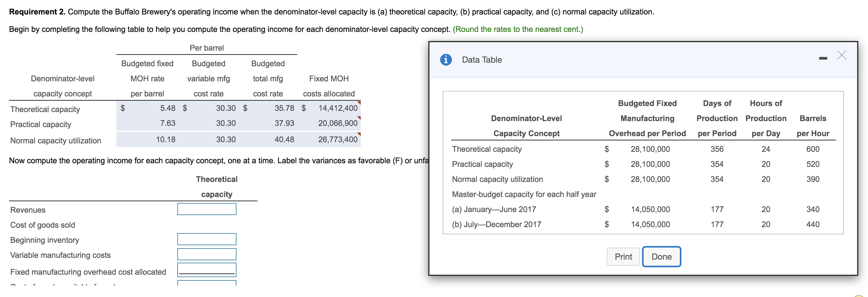Close the Data Table dialog with X

coord(841,55)
